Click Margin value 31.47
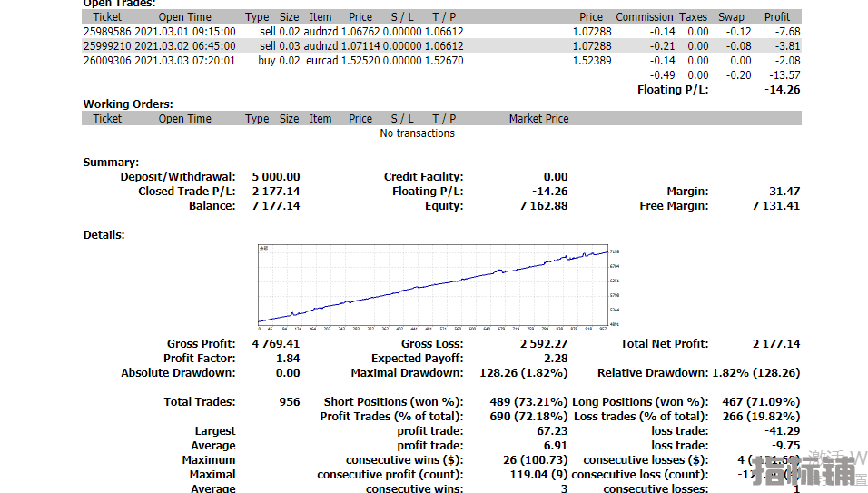868x493 pixels. [x=784, y=192]
